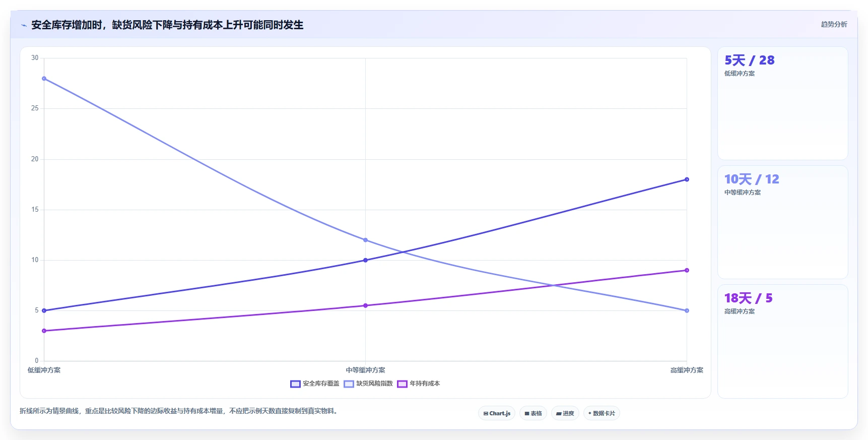Click the y-axis tick label 10
This screenshot has height=440, width=868.
coord(35,260)
